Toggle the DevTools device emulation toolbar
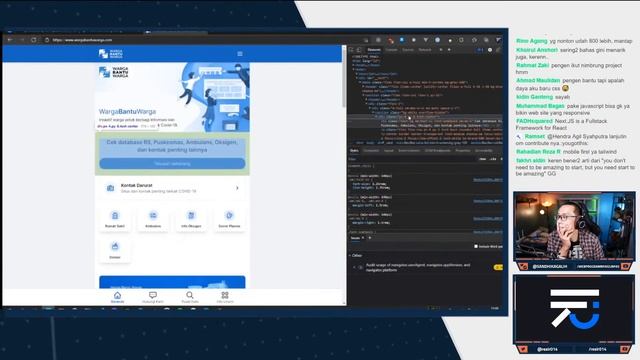640x360 pixels. [359, 50]
